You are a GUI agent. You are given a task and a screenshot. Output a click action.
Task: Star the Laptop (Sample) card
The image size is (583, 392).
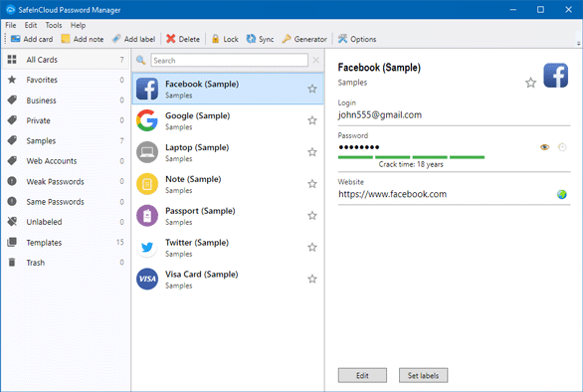(312, 152)
